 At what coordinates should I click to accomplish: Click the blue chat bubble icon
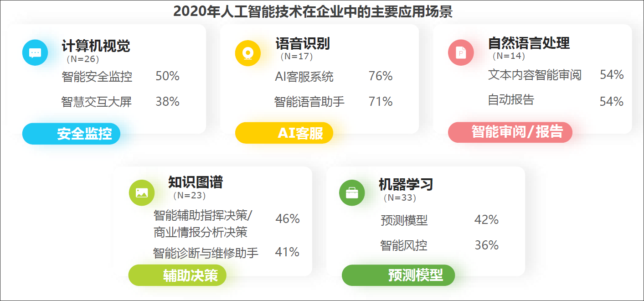pos(35,53)
